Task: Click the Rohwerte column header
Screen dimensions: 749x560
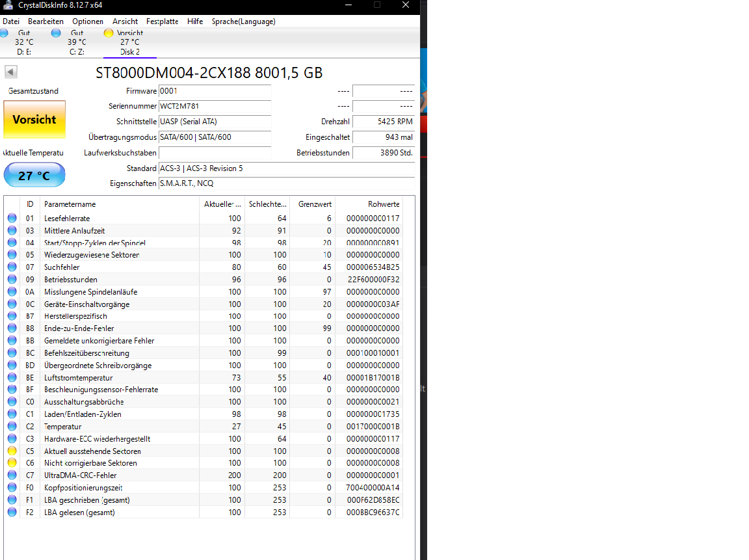Action: coord(369,204)
